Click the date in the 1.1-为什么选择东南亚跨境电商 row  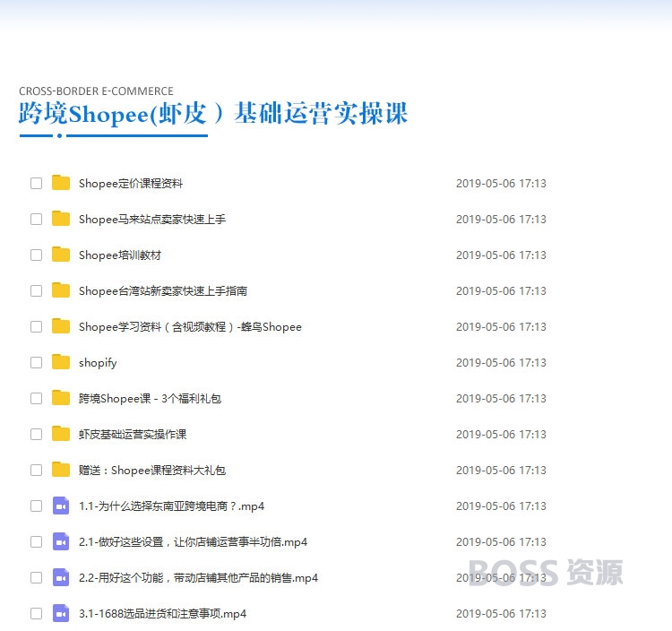tap(501, 506)
